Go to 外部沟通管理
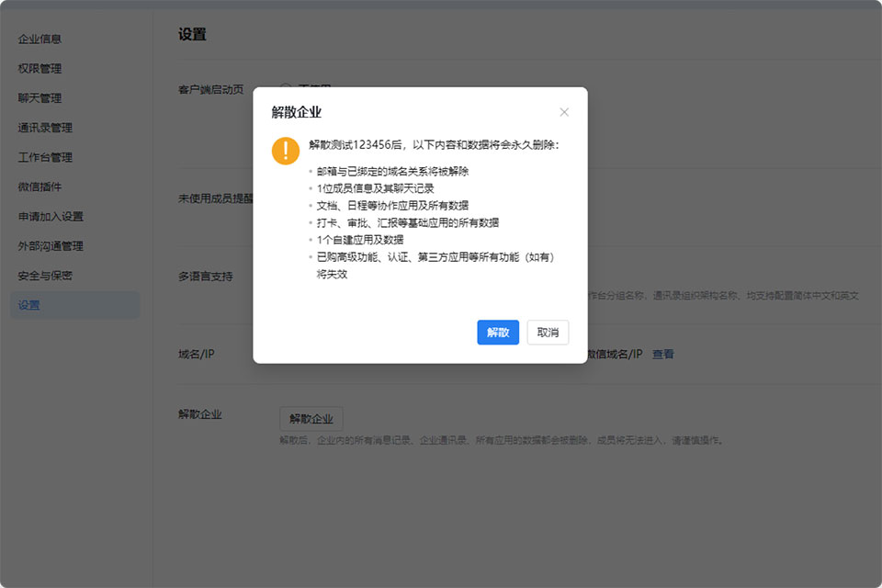The width and height of the screenshot is (882, 588). click(51, 246)
